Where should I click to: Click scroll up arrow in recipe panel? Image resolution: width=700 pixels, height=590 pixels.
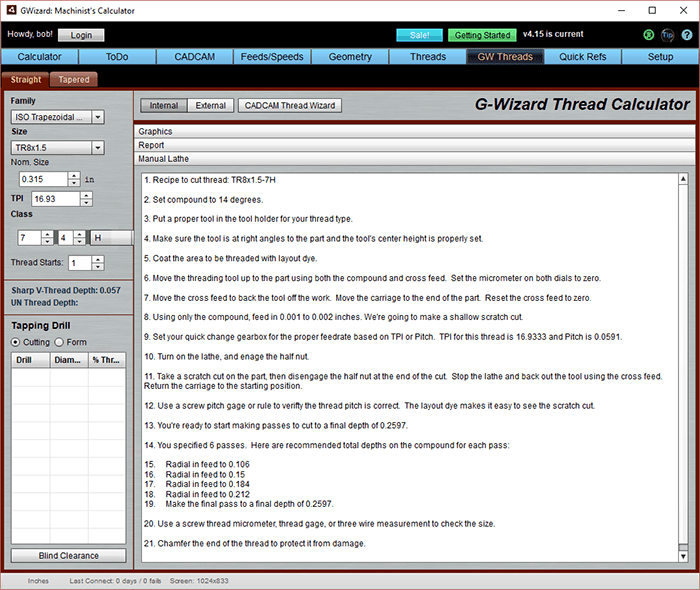(683, 179)
